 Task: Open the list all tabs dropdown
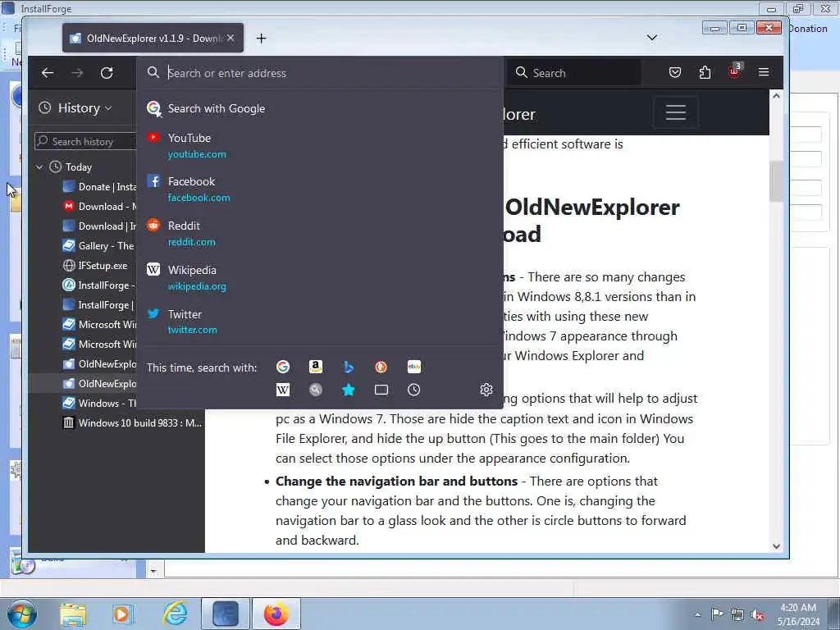[651, 38]
